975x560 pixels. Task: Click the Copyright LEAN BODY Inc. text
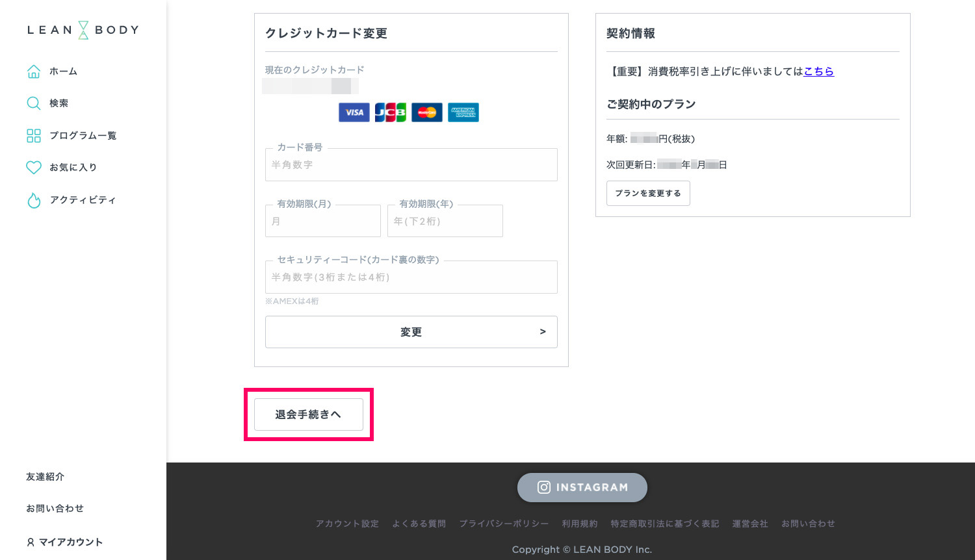click(x=582, y=550)
